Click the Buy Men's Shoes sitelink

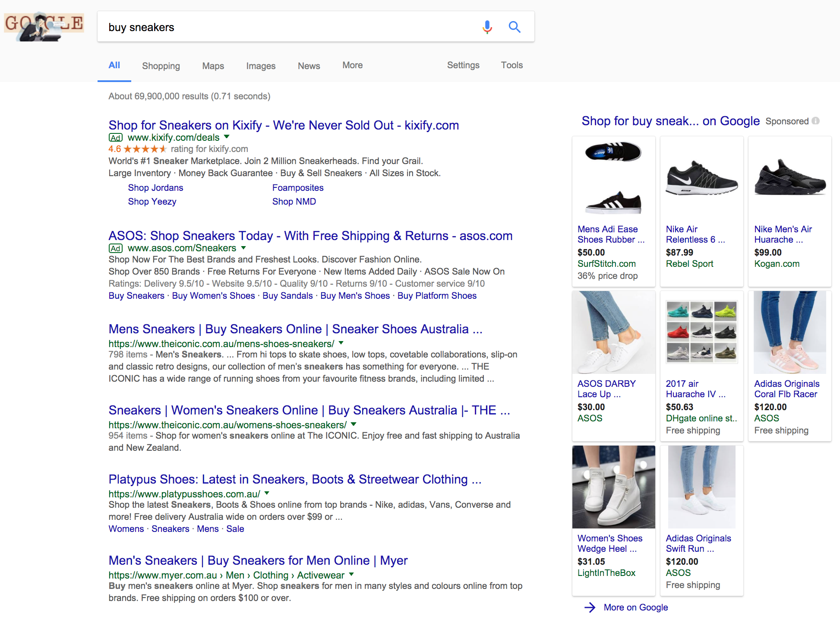tap(355, 296)
